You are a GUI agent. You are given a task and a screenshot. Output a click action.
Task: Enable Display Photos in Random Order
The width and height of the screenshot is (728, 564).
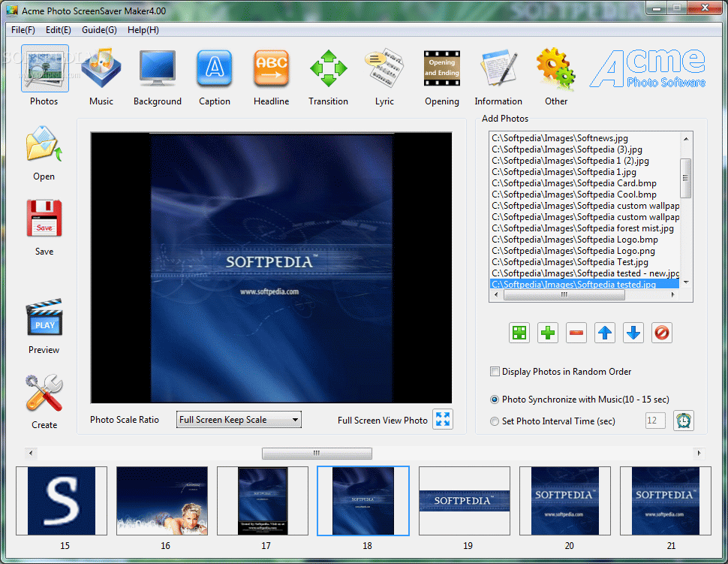click(x=495, y=371)
